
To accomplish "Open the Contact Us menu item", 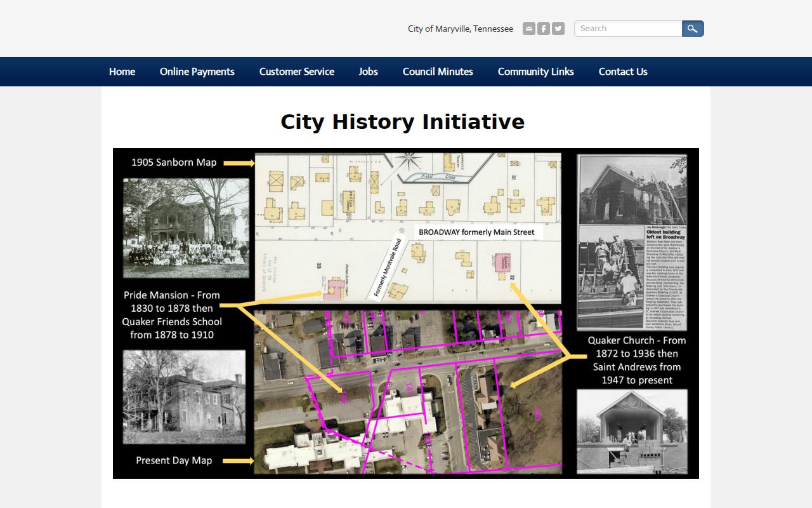I will click(623, 72).
